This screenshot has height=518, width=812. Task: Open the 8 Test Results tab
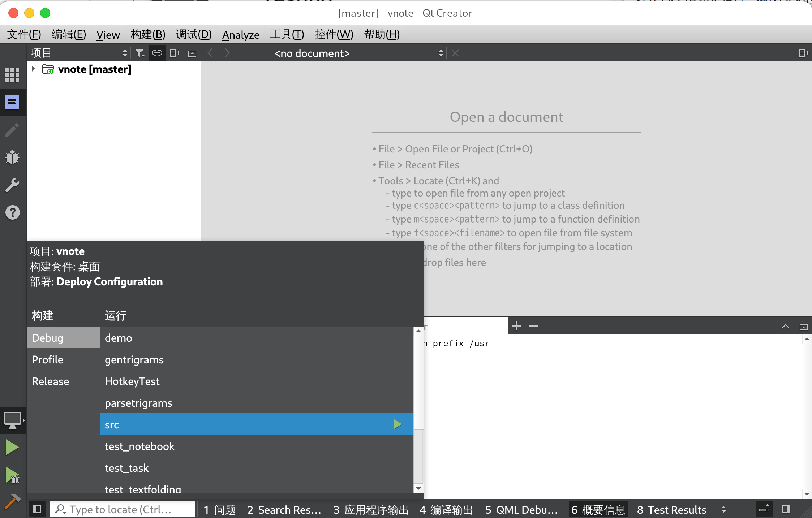(x=672, y=510)
